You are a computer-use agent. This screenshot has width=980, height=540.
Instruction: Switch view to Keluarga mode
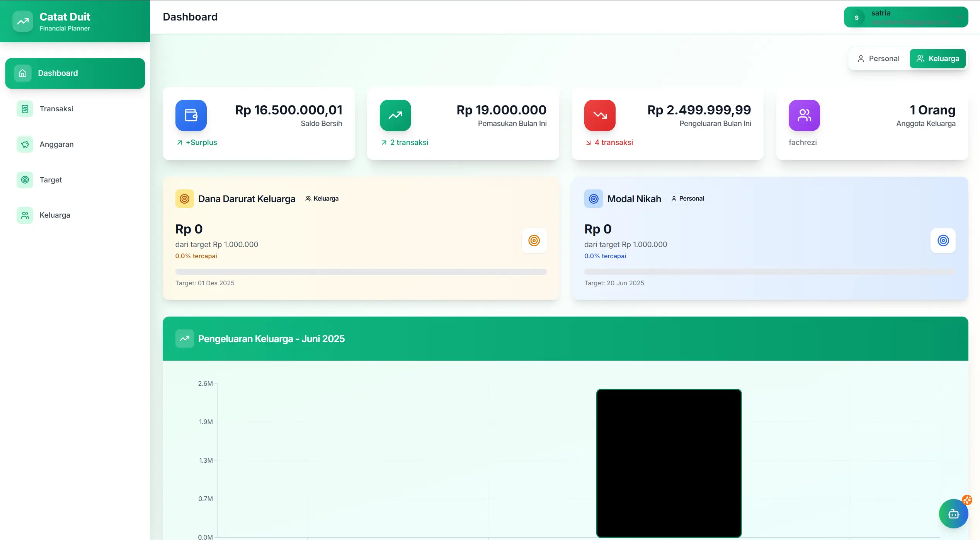(937, 59)
